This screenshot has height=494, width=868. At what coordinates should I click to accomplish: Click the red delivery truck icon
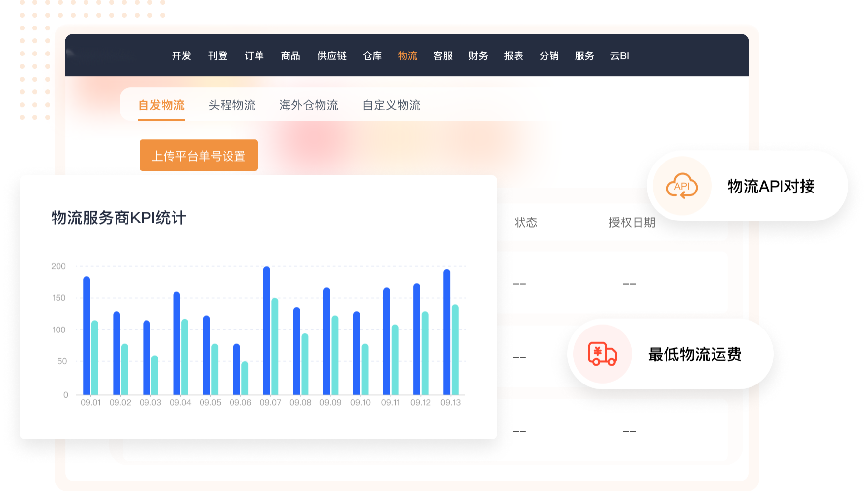[x=602, y=354]
